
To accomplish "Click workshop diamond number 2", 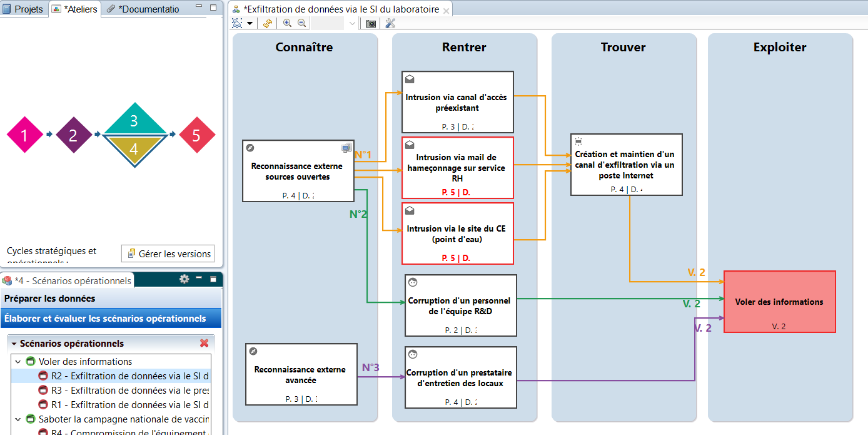I will (73, 135).
